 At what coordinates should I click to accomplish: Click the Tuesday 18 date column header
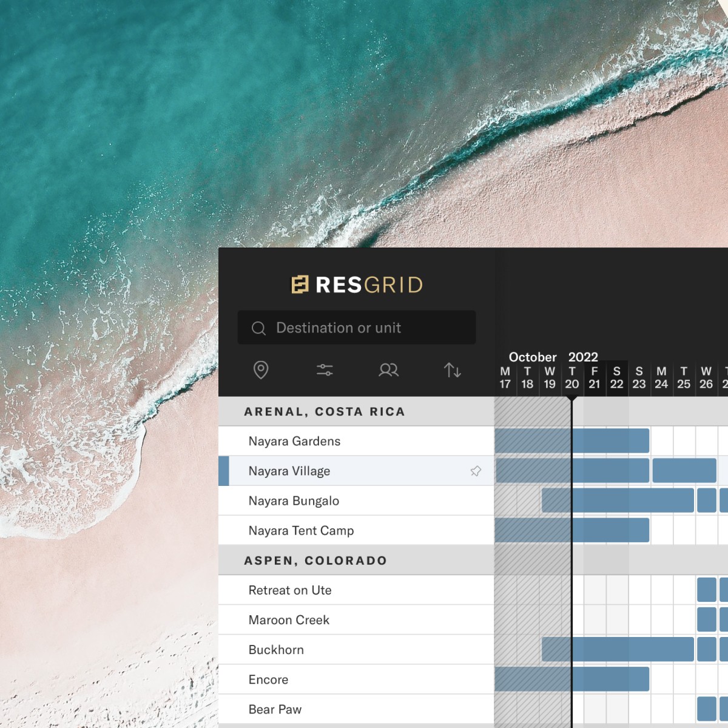click(527, 377)
